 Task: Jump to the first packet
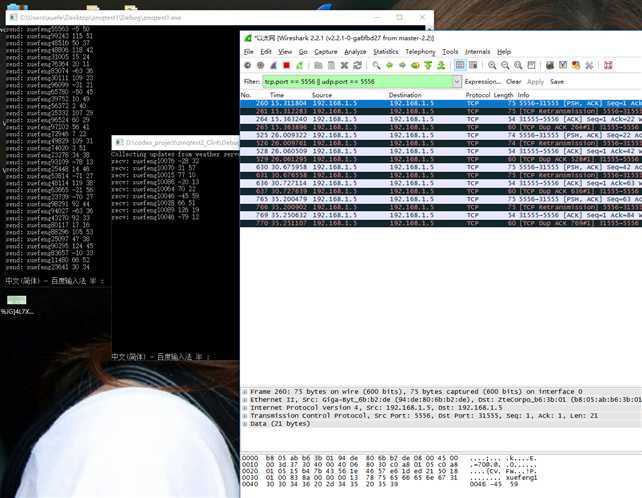pyautogui.click(x=428, y=65)
